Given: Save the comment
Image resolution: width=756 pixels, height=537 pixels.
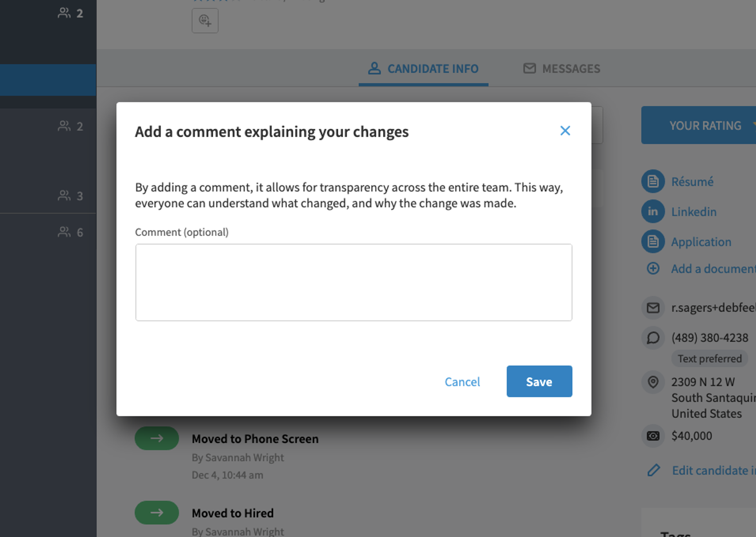Looking at the screenshot, I should [x=539, y=381].
